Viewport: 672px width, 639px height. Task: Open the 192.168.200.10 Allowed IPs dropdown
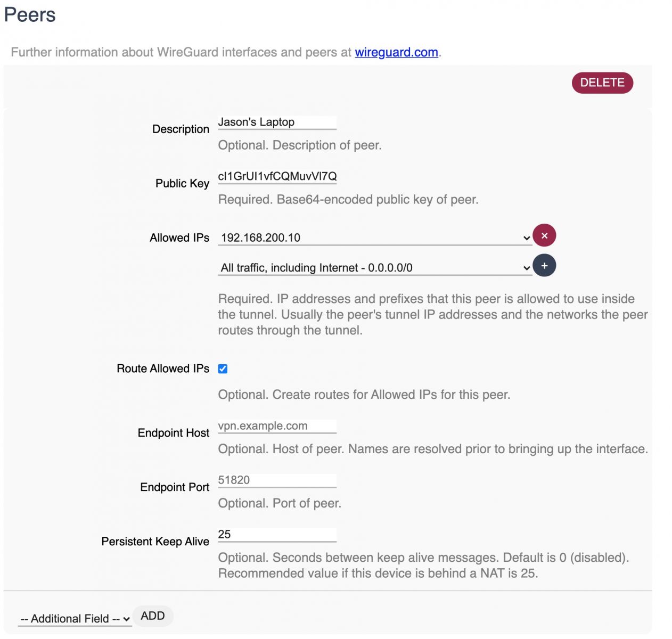(x=375, y=238)
